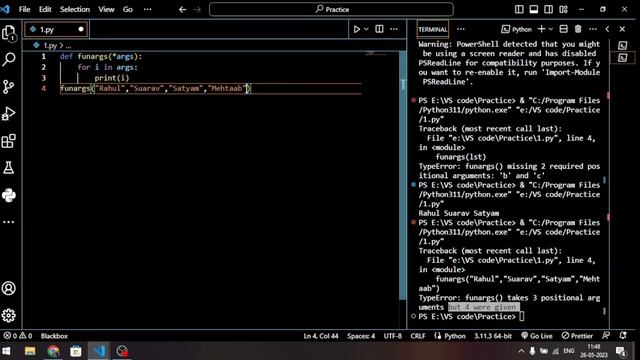Open the Windows Start menu
Screen dimensions: 640x360
tap(7, 351)
